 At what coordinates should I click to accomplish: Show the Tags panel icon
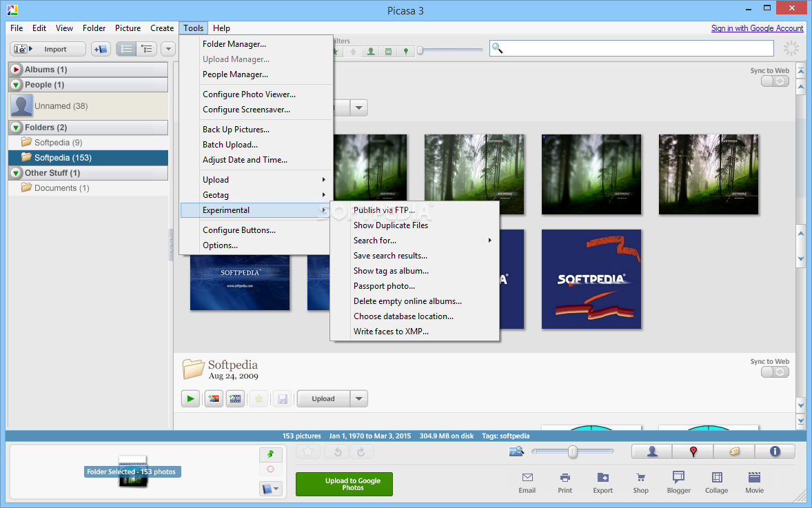coord(734,451)
